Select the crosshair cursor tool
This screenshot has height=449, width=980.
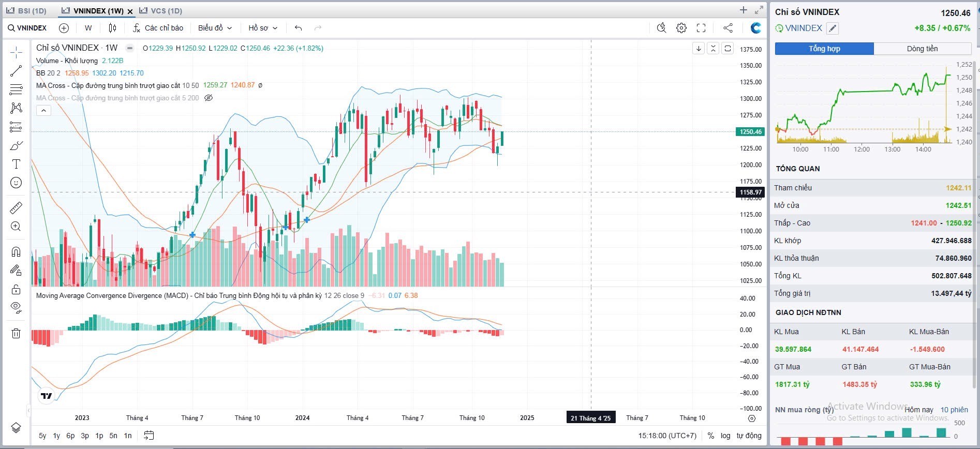[x=16, y=52]
